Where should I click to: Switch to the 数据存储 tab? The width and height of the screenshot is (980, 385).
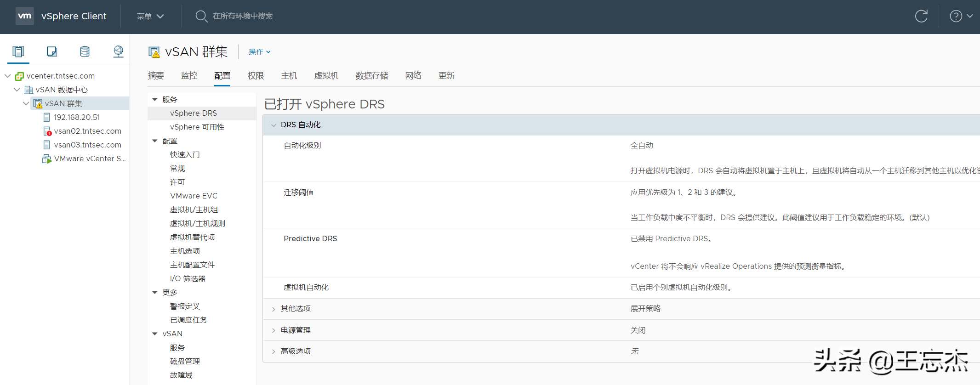click(x=372, y=76)
